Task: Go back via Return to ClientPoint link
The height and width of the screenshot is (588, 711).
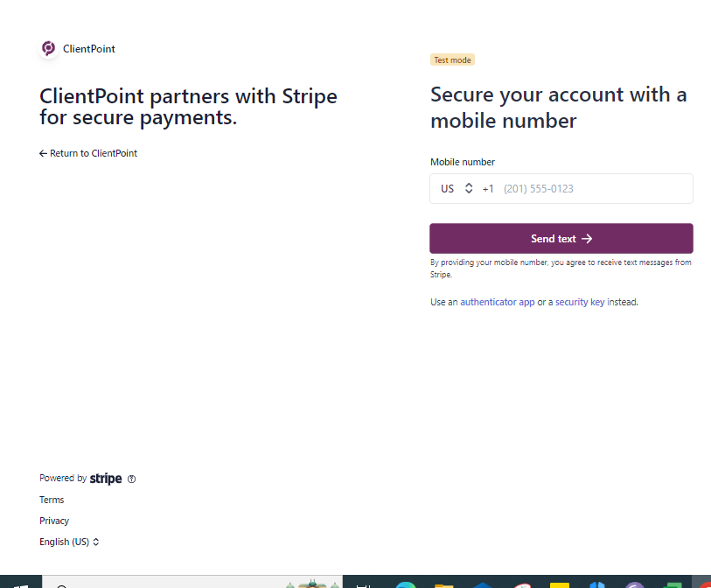Action: (88, 153)
